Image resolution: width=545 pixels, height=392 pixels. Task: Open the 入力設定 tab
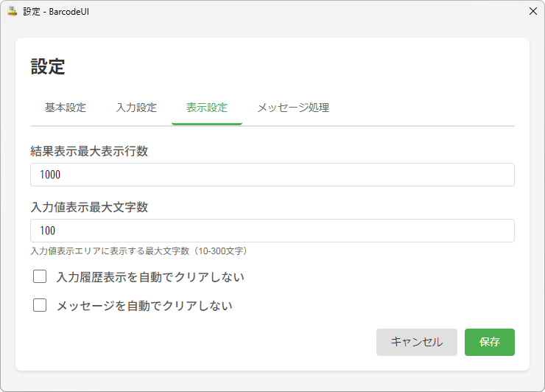pyautogui.click(x=136, y=108)
